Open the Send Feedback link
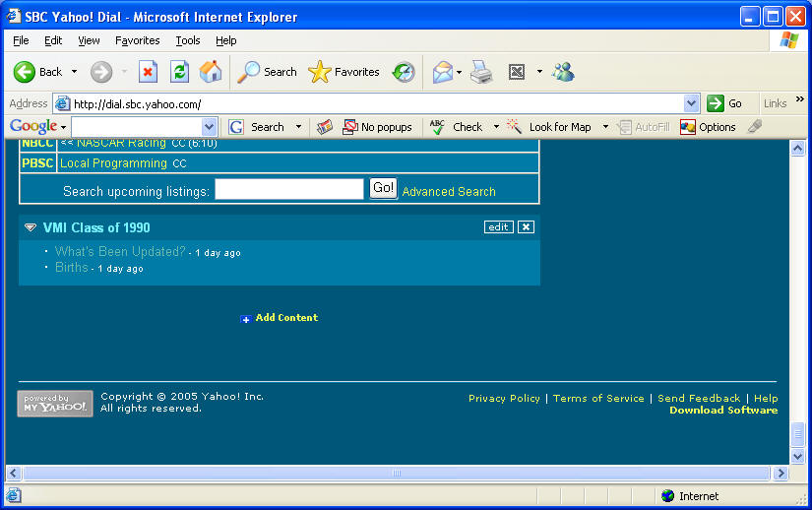812x510 pixels. point(699,398)
